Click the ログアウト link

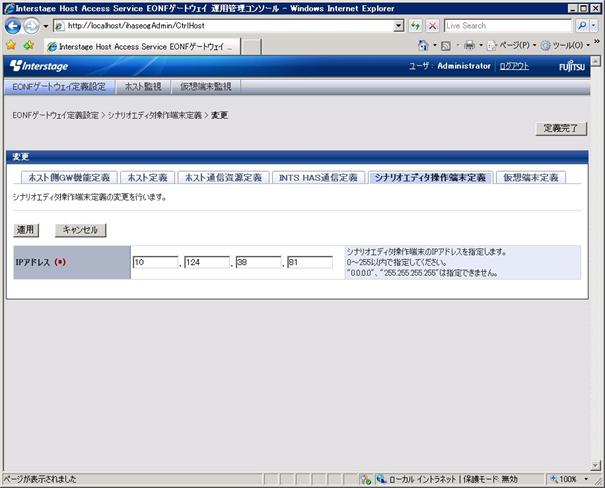coord(514,66)
